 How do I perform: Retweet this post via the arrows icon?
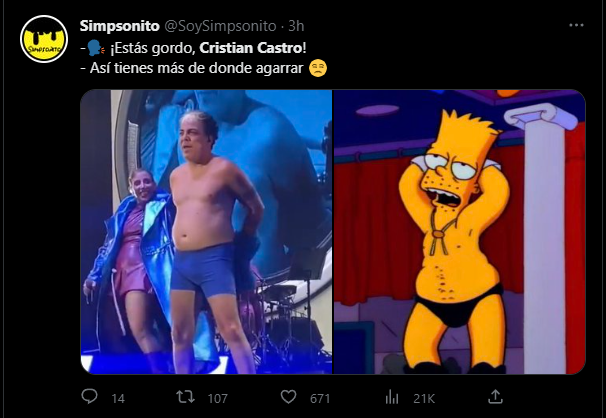185,397
